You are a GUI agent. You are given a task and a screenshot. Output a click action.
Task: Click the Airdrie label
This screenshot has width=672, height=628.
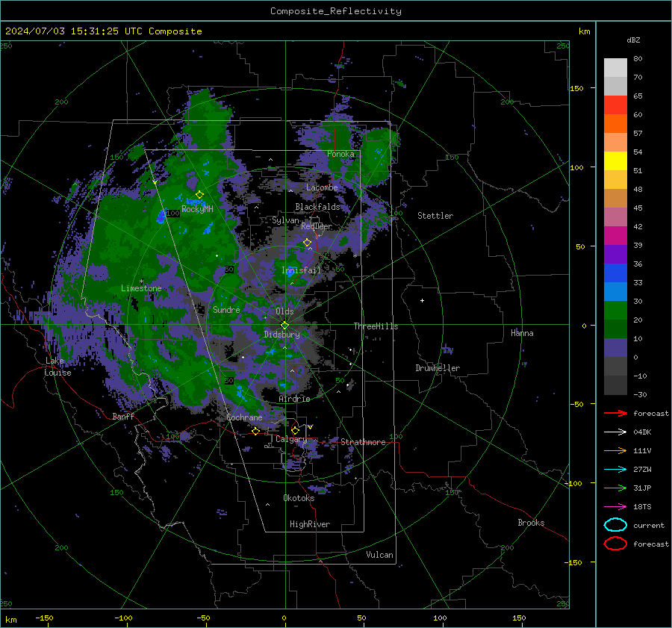tap(294, 399)
